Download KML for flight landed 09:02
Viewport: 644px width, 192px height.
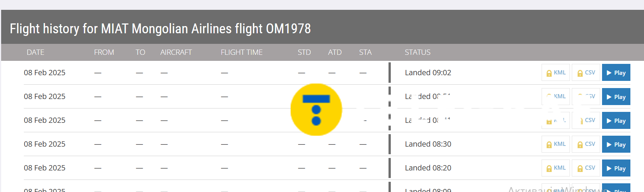(556, 73)
